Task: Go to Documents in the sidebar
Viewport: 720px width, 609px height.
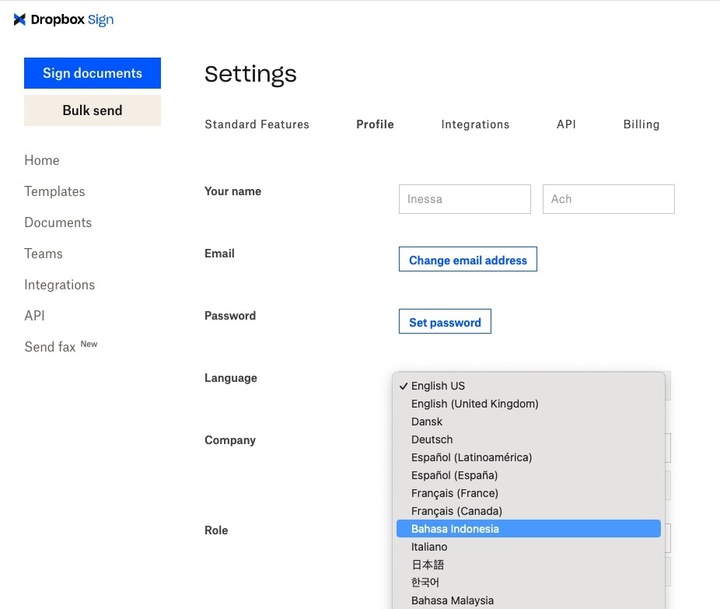Action: click(58, 222)
